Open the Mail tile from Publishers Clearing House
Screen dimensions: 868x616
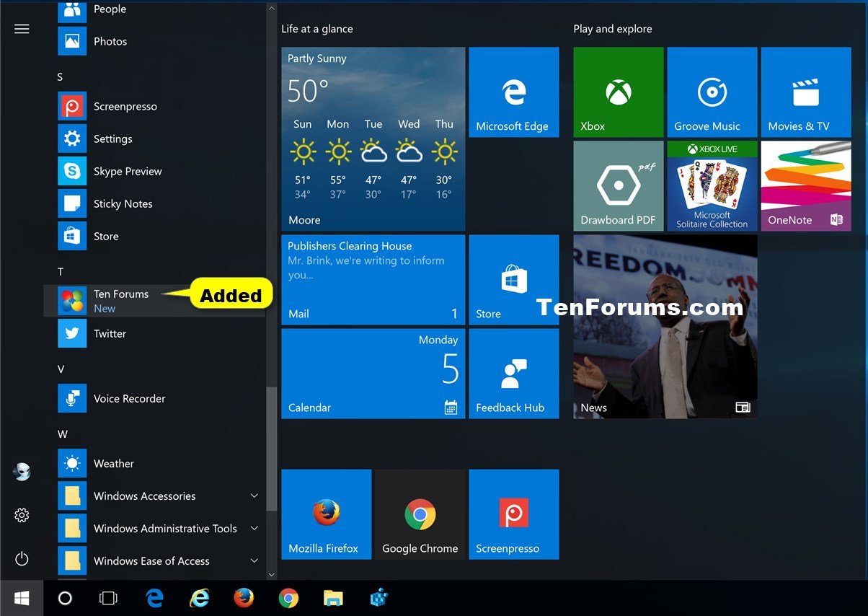(373, 280)
